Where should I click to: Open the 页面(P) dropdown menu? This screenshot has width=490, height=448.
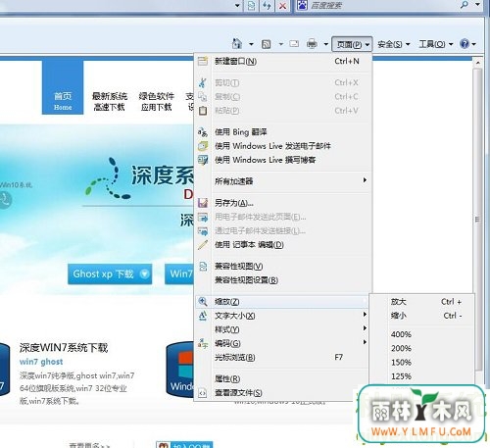point(352,44)
